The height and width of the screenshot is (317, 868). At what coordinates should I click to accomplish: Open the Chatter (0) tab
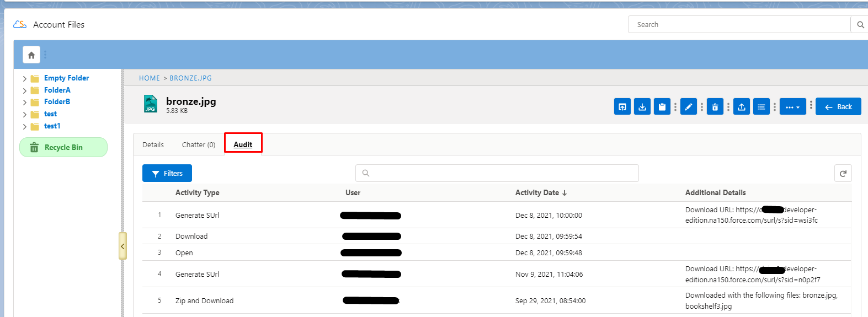(198, 145)
